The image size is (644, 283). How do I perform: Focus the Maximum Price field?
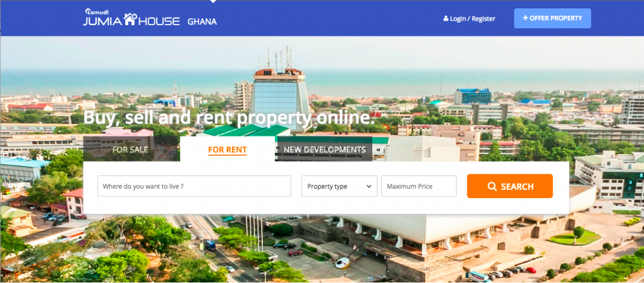point(418,186)
